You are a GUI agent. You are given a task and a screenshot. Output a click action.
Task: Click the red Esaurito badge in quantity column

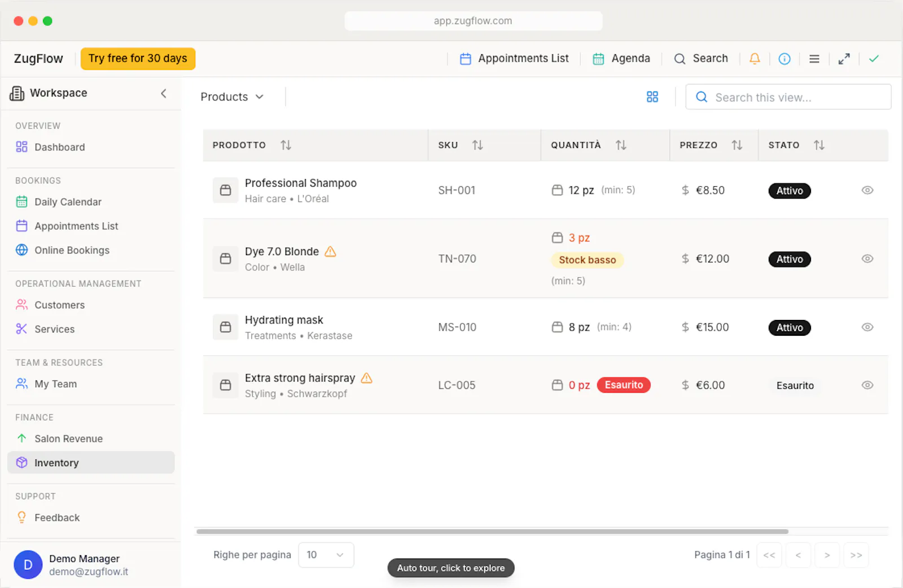click(624, 385)
